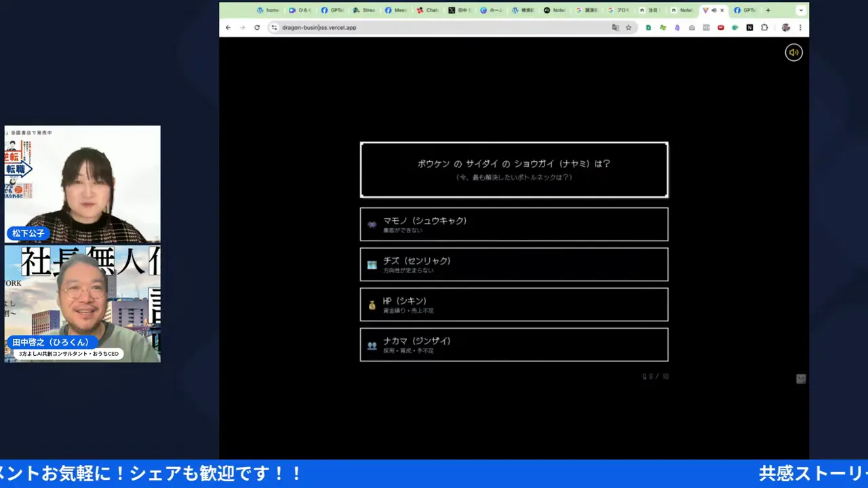Open the tab list chevron at tab strip end
Viewport: 868px width, 488px height.
801,10
